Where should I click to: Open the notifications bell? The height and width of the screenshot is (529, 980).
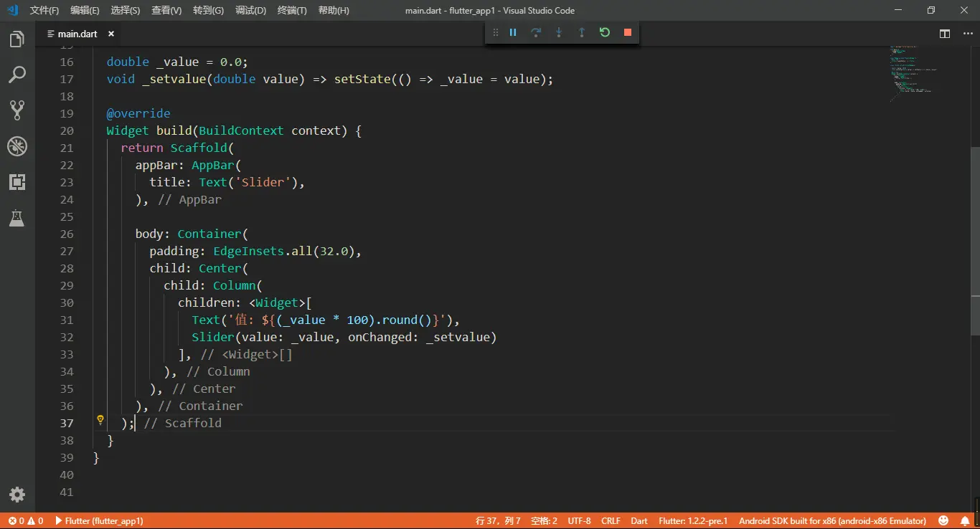click(966, 521)
